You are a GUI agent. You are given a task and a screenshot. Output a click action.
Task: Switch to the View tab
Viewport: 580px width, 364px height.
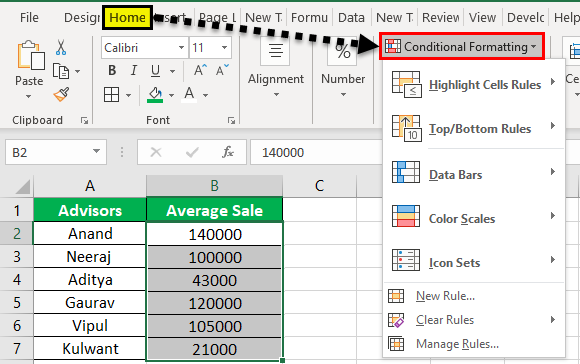[482, 17]
